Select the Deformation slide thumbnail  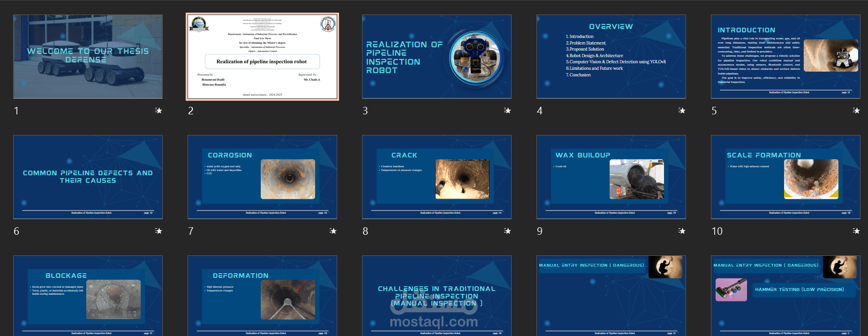pos(263,296)
